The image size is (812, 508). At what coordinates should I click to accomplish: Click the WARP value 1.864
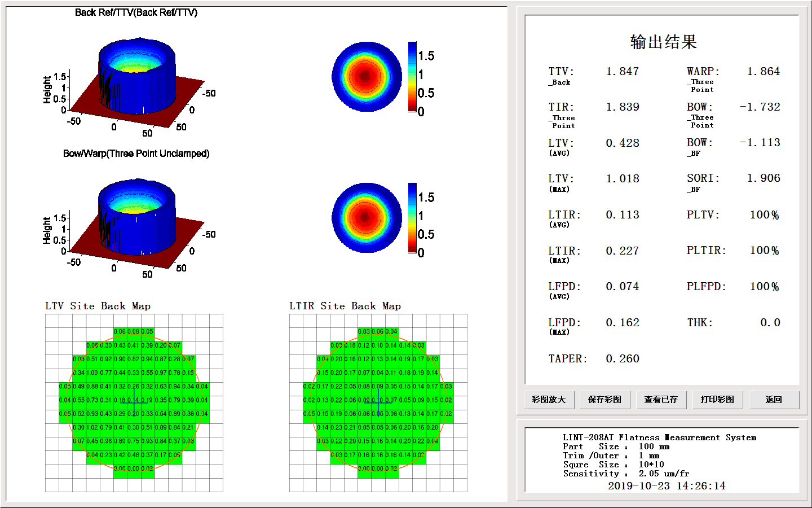tap(763, 72)
